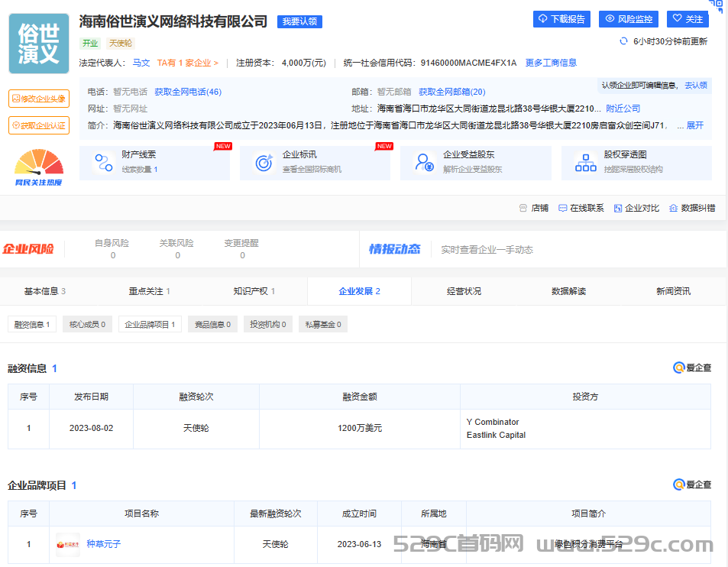
Task: Click investor Y Combinator
Action: point(493,422)
